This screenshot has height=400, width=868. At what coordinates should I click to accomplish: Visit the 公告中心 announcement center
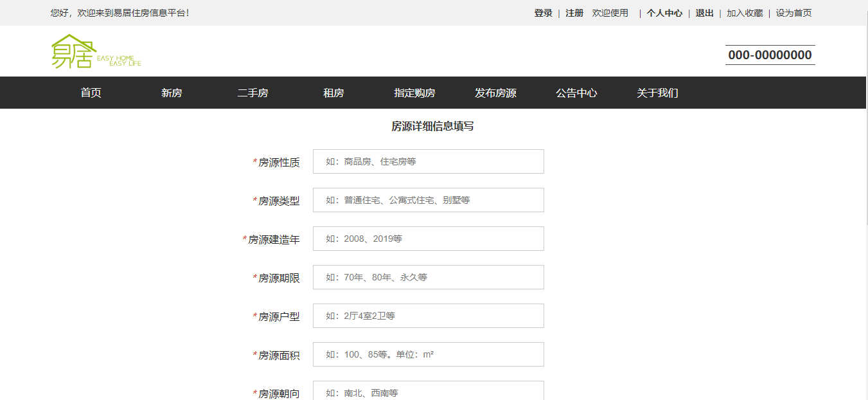click(576, 93)
